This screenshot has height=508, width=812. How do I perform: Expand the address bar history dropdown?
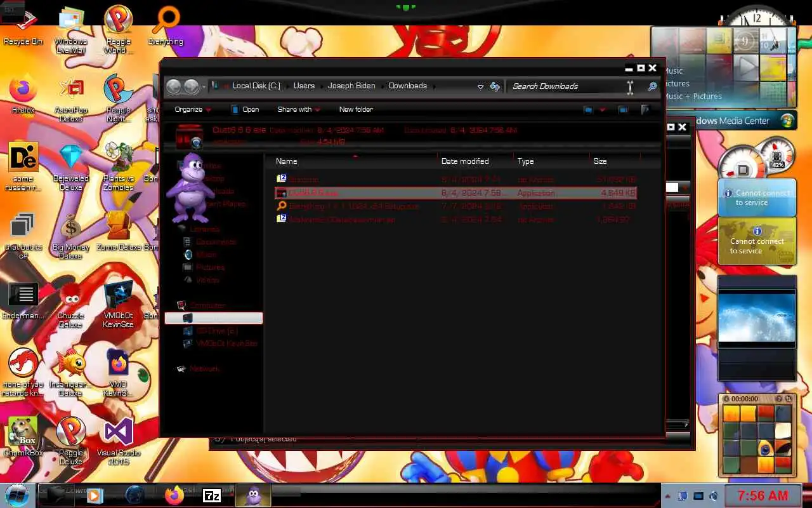[x=480, y=86]
